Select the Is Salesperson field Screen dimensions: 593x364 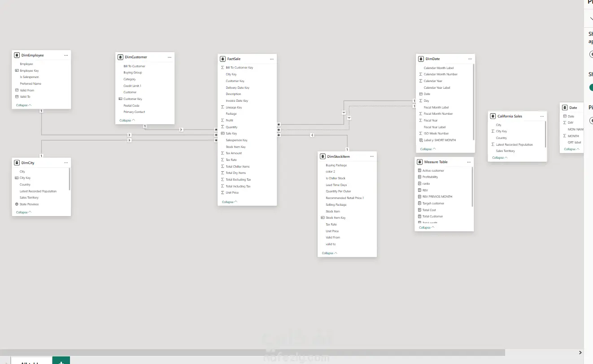point(29,77)
